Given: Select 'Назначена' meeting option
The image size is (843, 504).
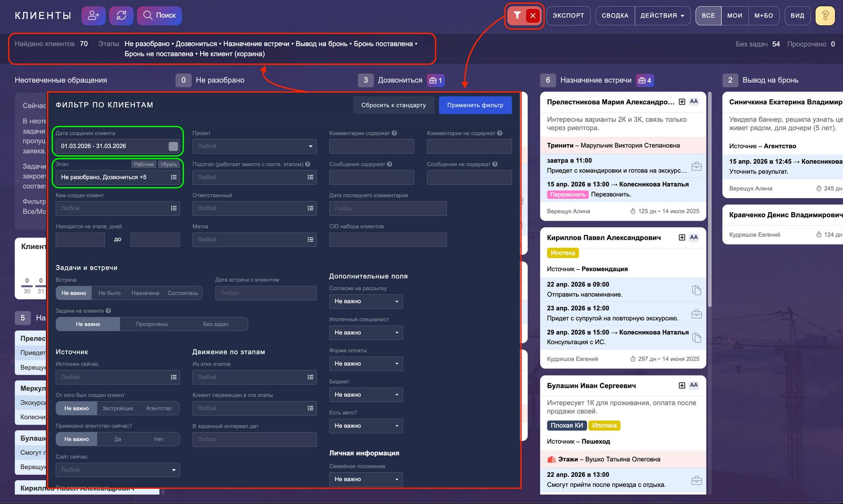Looking at the screenshot, I should 145,293.
